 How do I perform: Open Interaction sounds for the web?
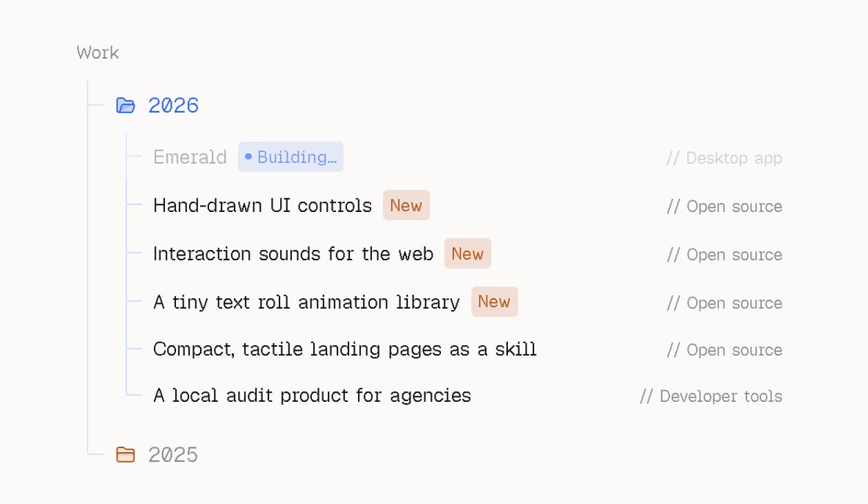tap(293, 254)
